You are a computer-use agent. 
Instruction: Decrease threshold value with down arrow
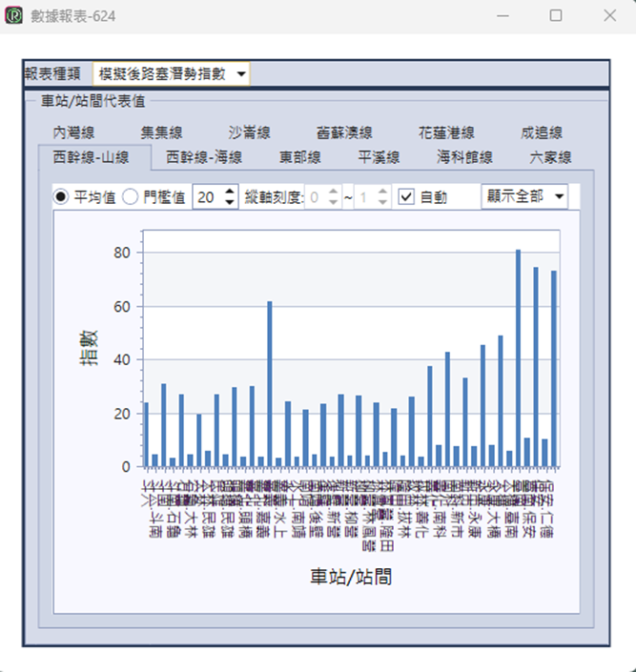231,202
